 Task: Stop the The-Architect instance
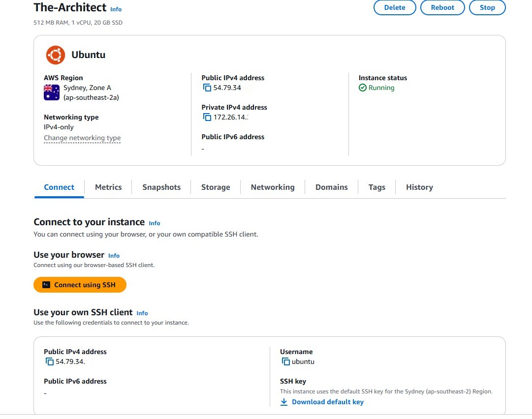[487, 8]
